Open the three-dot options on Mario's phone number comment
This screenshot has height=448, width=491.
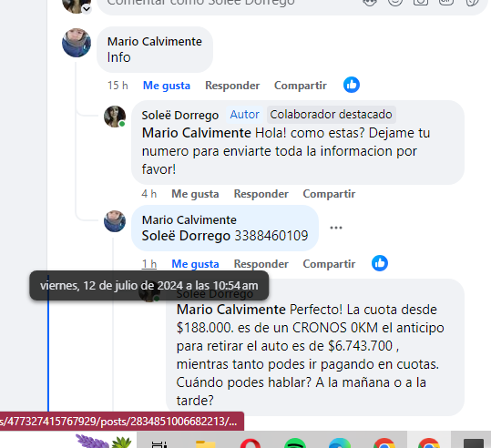point(336,228)
